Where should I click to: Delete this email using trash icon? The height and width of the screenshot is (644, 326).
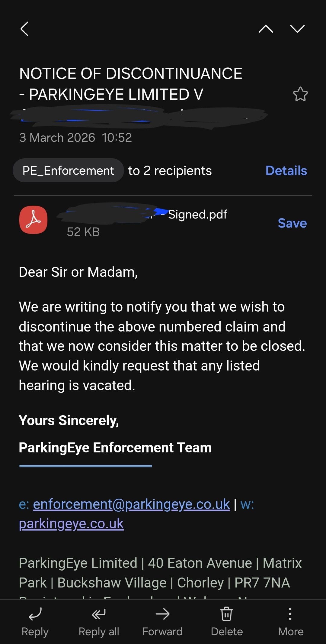coord(226,614)
